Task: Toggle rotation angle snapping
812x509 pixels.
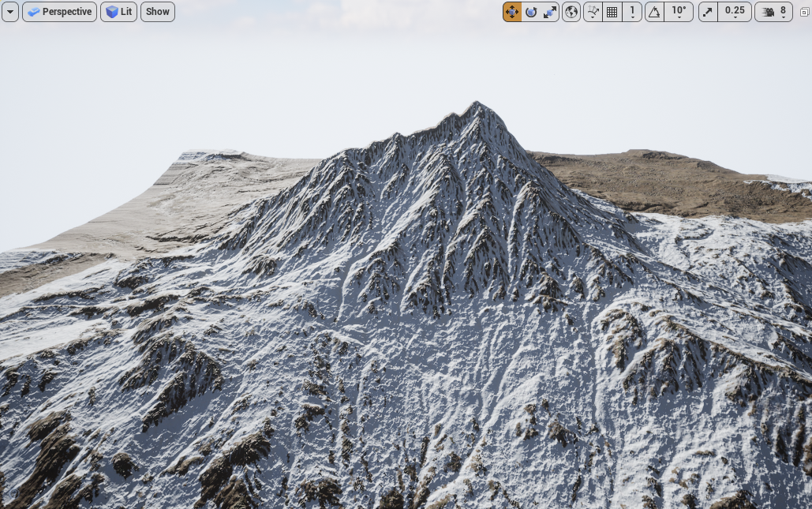Action: tap(654, 12)
